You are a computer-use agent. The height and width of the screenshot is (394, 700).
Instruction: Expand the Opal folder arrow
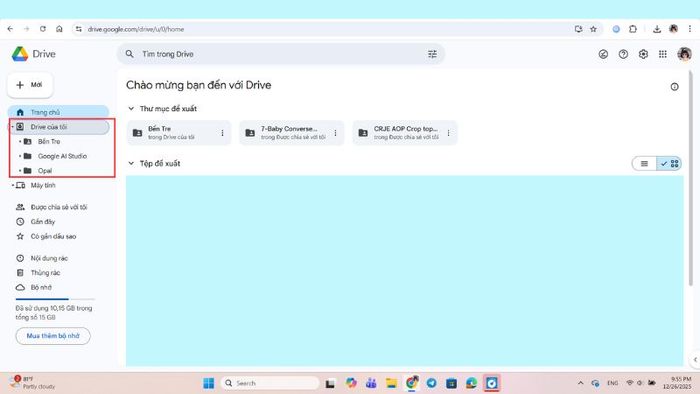pyautogui.click(x=20, y=170)
